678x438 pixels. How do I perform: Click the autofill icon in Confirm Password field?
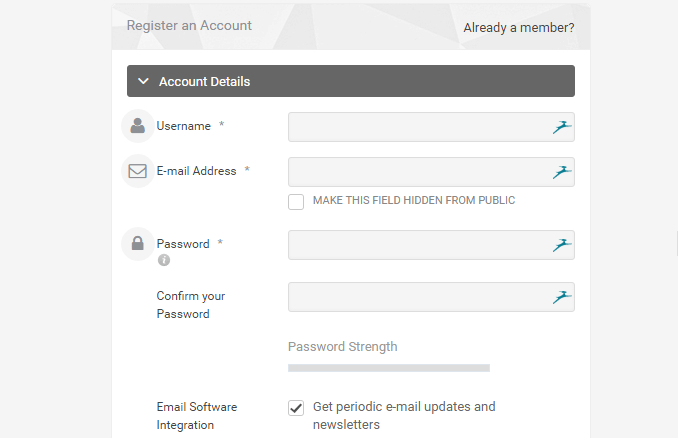(x=562, y=297)
